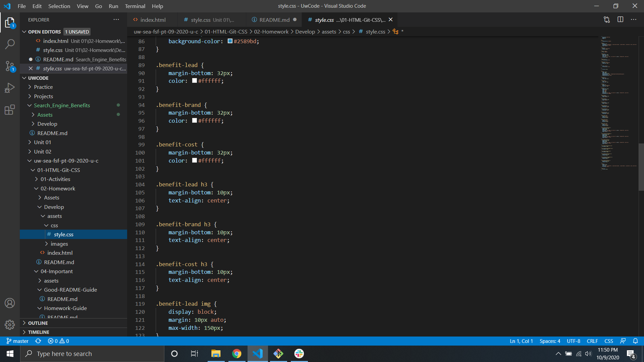Open Run and Debug view

10,88
